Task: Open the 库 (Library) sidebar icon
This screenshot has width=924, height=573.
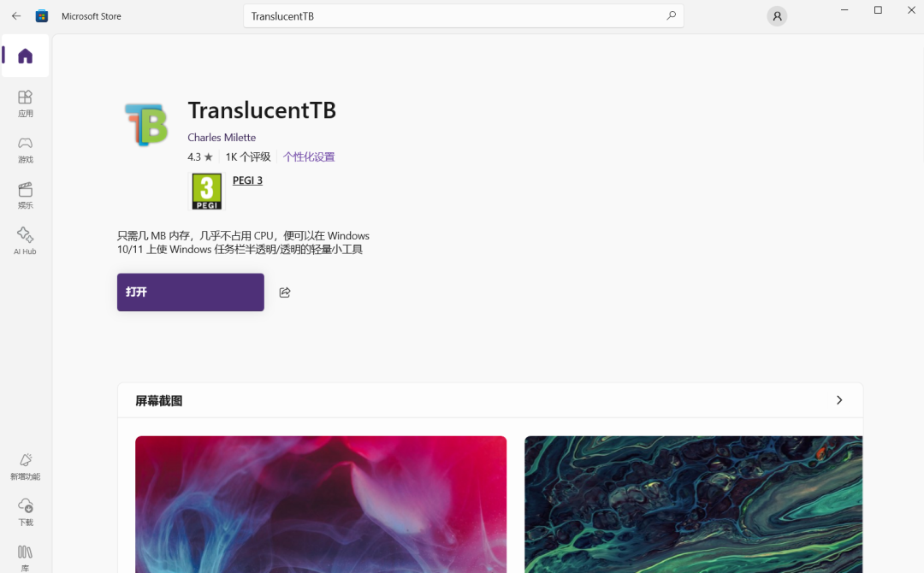Action: click(x=26, y=558)
